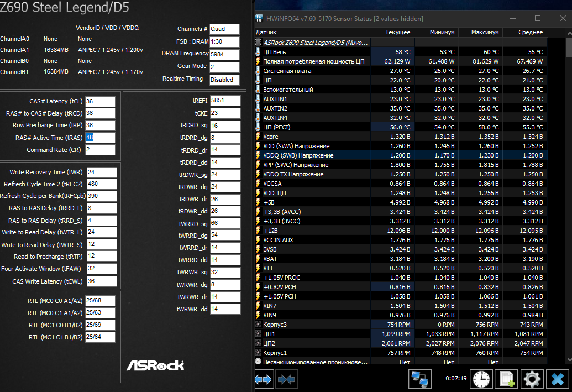Click the Gear Mode field
572x392 pixels.
point(225,67)
